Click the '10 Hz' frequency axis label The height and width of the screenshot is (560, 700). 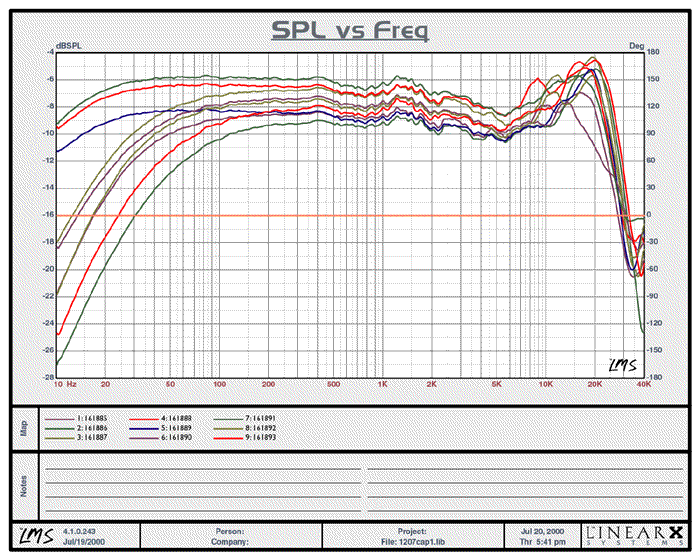click(x=65, y=384)
